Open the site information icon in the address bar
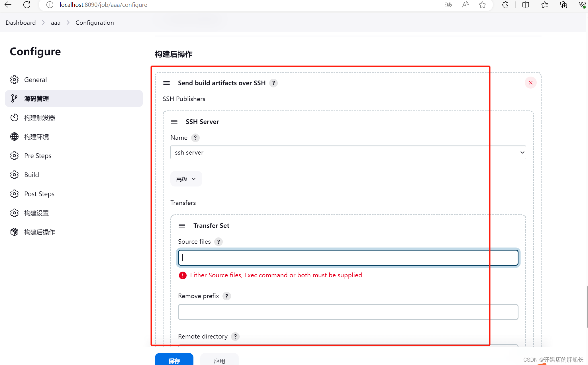This screenshot has width=588, height=365. tap(50, 5)
